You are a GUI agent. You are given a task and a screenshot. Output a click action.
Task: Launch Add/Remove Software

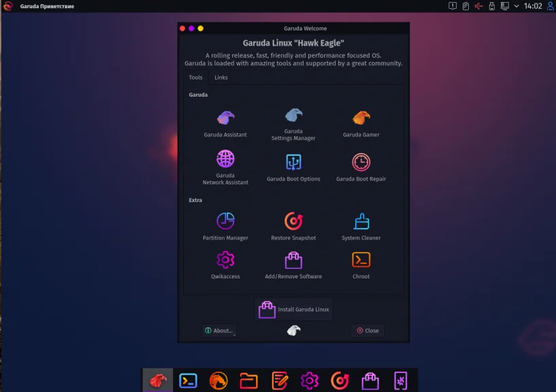pos(293,261)
